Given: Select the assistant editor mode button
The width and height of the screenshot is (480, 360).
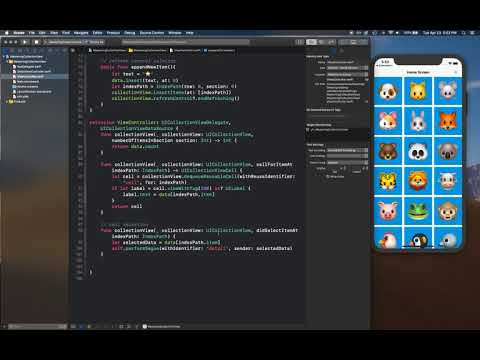Looking at the screenshot, I should pos(321,42).
